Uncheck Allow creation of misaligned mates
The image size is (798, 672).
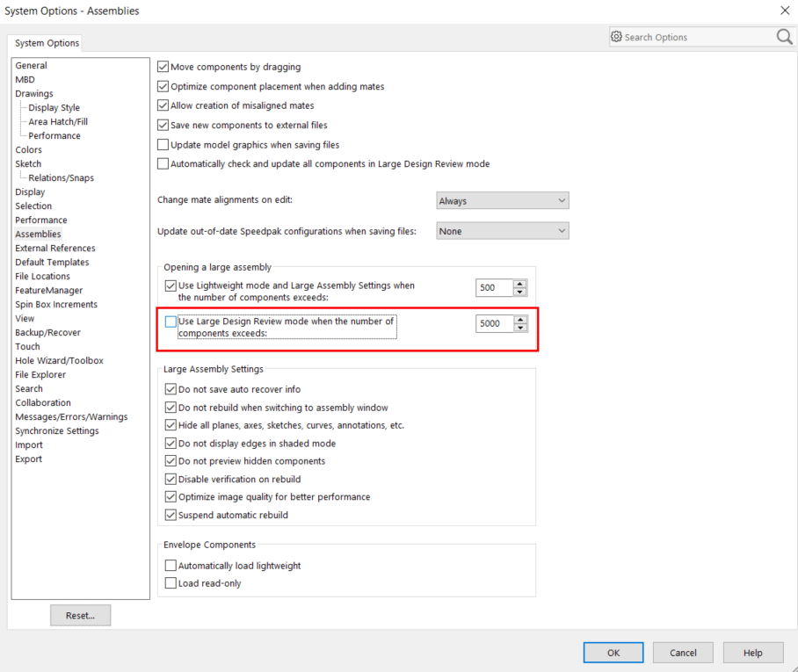point(163,105)
